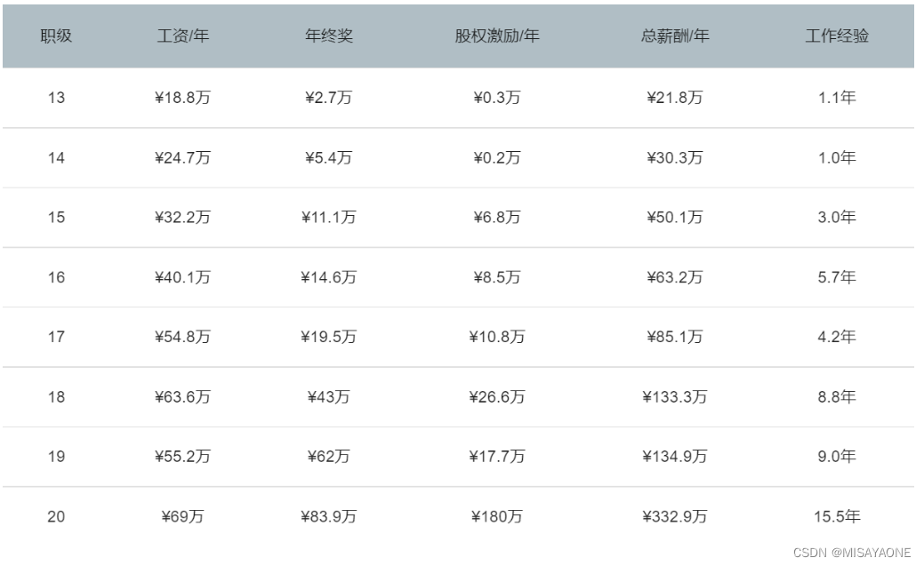924x566 pixels.
Task: Click the 职级 column header
Action: (x=56, y=36)
